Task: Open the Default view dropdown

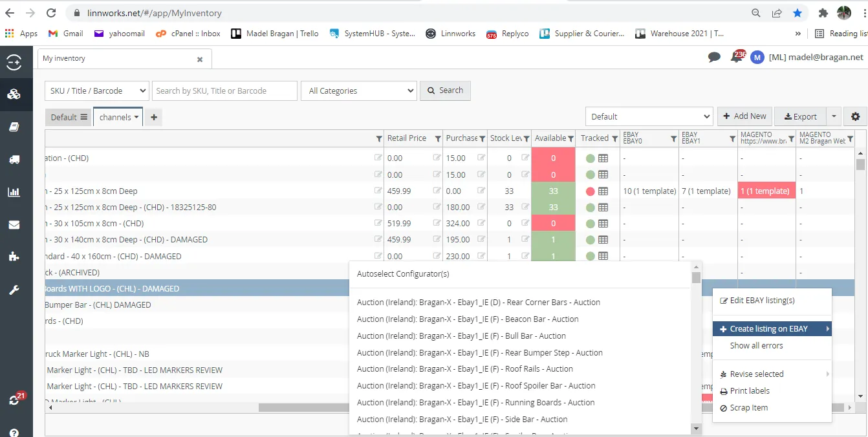Action: click(x=649, y=116)
